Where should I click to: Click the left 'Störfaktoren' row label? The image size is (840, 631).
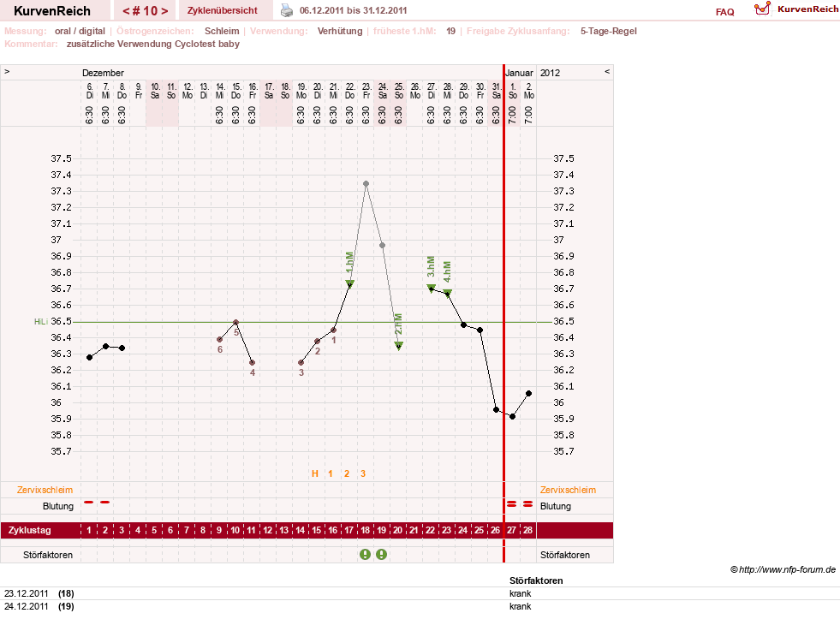pyautogui.click(x=48, y=555)
